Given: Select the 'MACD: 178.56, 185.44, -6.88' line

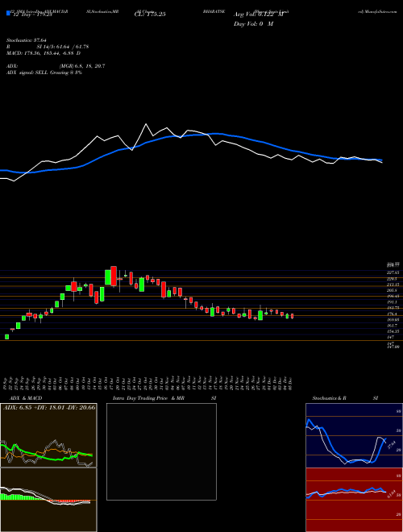Looking at the screenshot, I should point(44,53).
